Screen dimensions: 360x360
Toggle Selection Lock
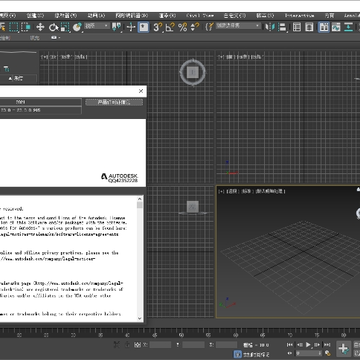click(127, 344)
